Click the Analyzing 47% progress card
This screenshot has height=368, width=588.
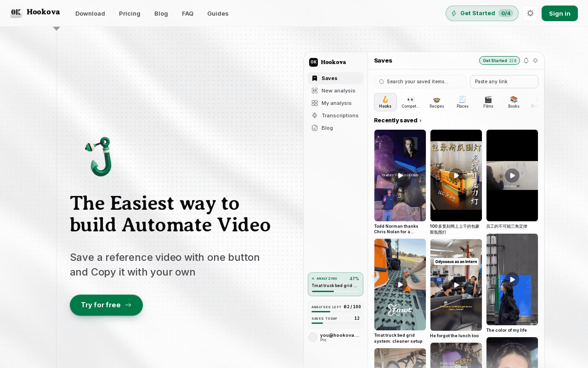coord(335,284)
